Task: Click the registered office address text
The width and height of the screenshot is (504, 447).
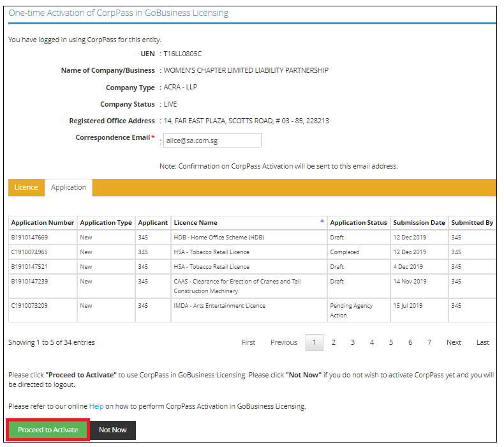Action: point(246,121)
